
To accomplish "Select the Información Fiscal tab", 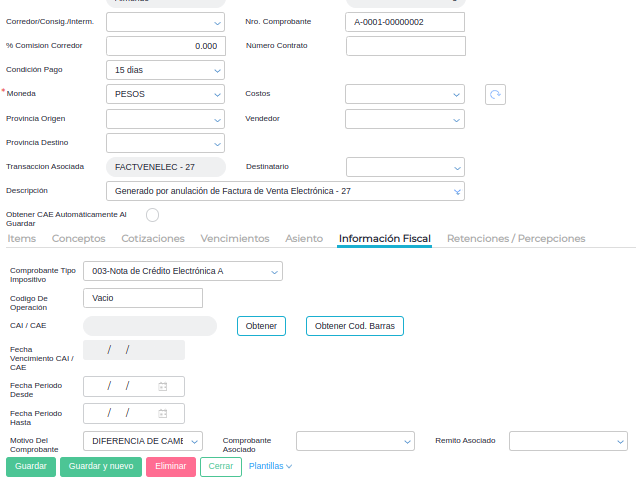I will (385, 238).
